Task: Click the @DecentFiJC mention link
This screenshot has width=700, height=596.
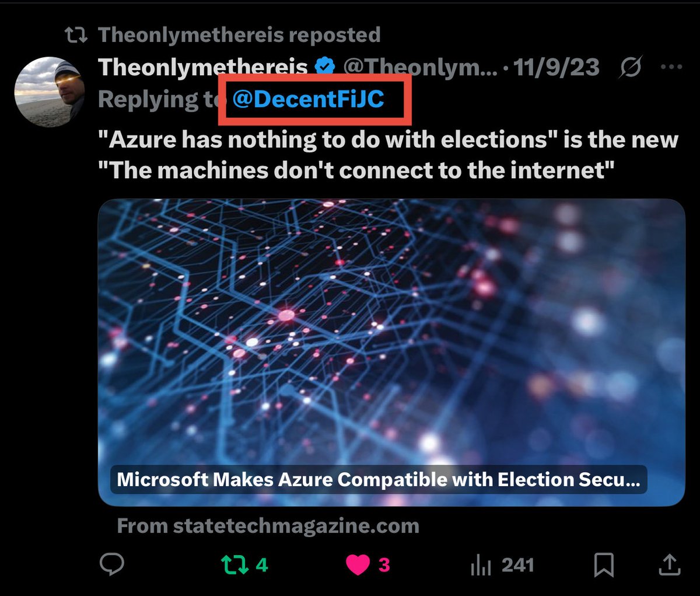Action: 308,99
